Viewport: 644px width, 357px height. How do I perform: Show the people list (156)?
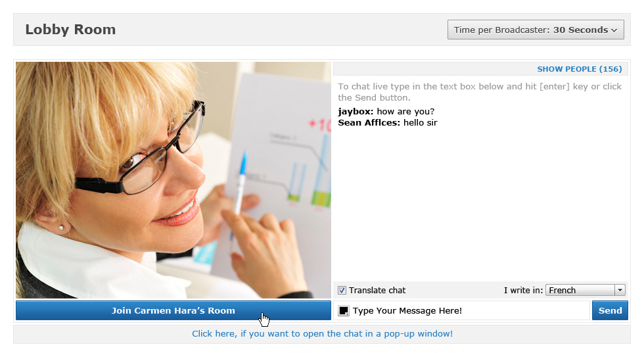(580, 69)
